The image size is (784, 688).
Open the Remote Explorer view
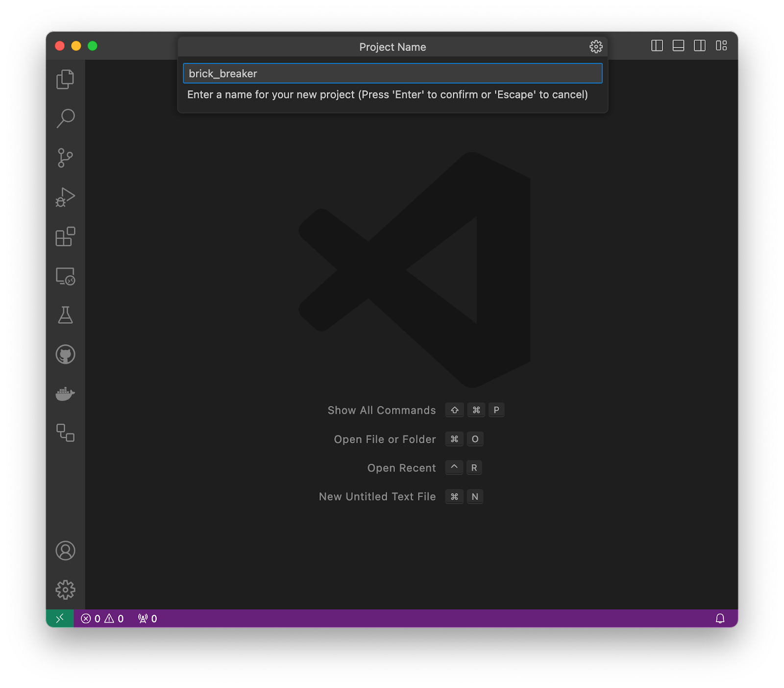[66, 278]
